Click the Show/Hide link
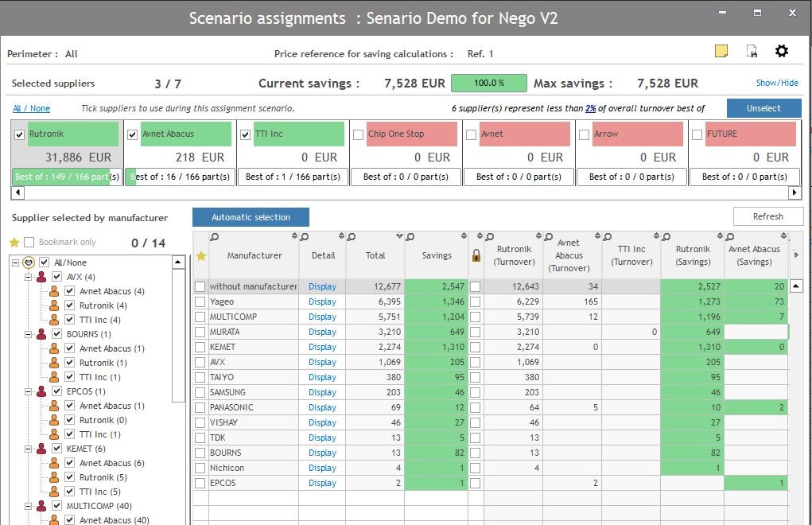 click(777, 83)
